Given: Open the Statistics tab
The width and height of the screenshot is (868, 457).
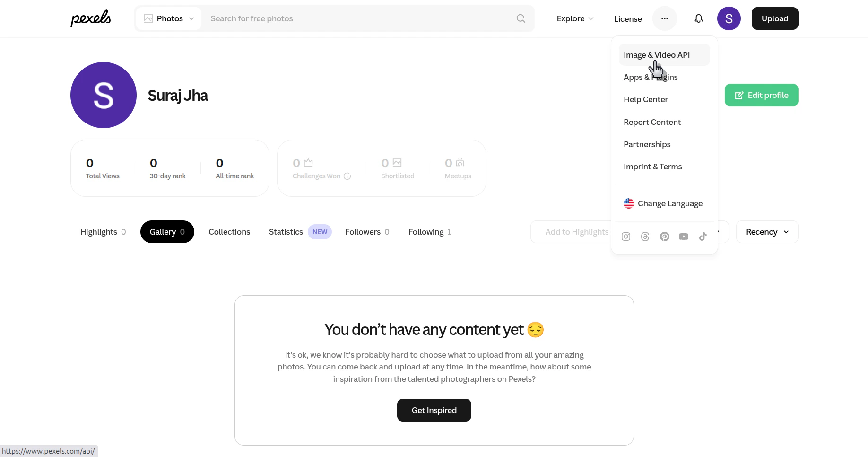Looking at the screenshot, I should click(x=286, y=232).
